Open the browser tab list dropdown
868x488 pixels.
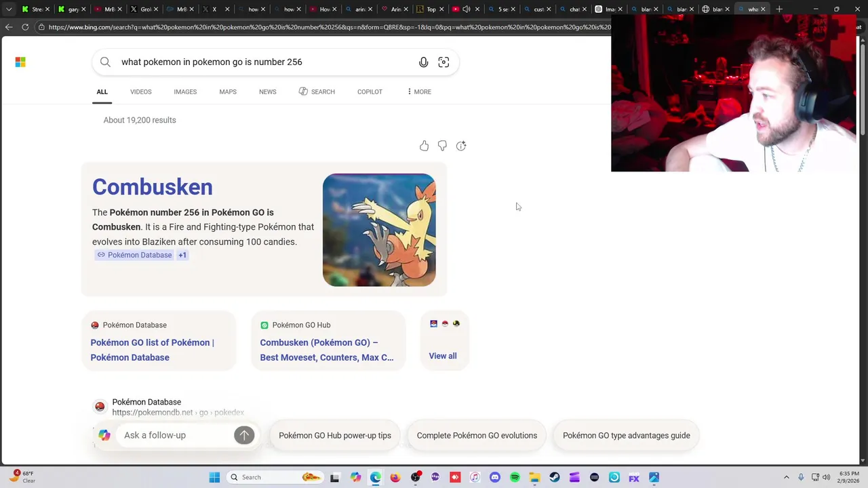point(9,9)
